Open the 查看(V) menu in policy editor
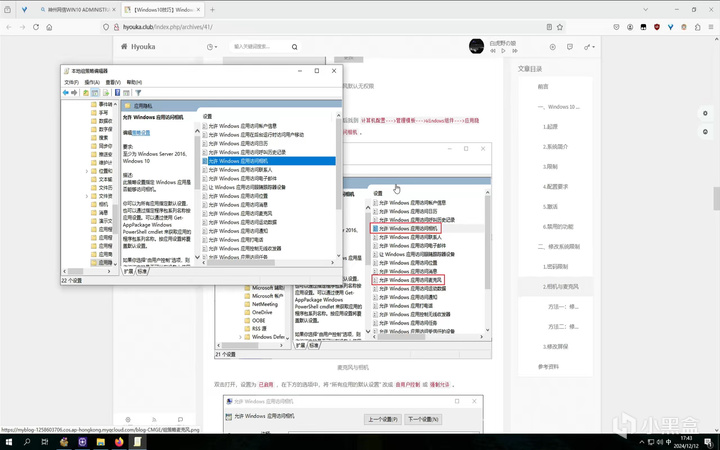 113,82
